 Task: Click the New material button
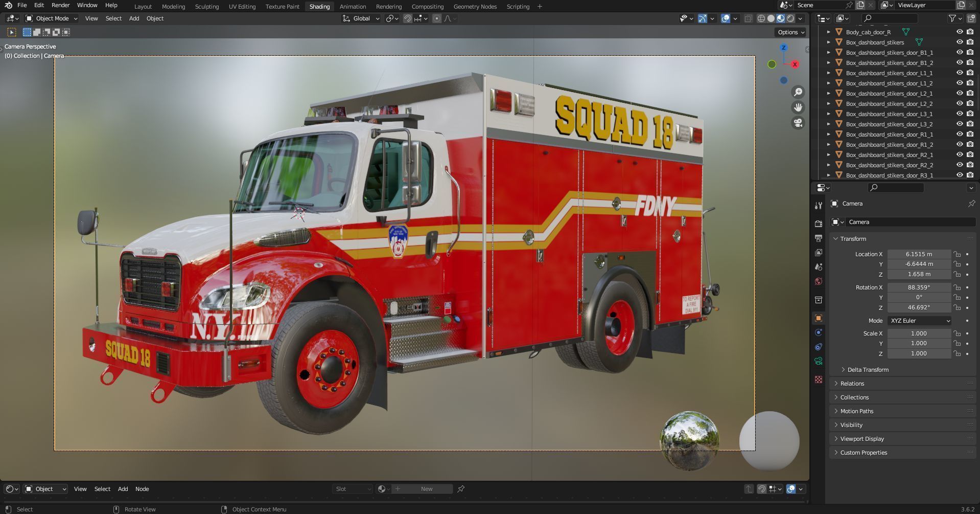click(422, 489)
